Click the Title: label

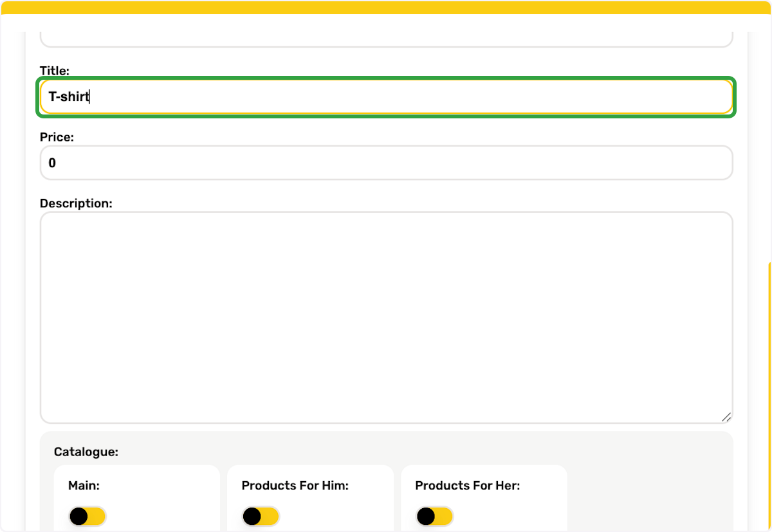coord(55,70)
